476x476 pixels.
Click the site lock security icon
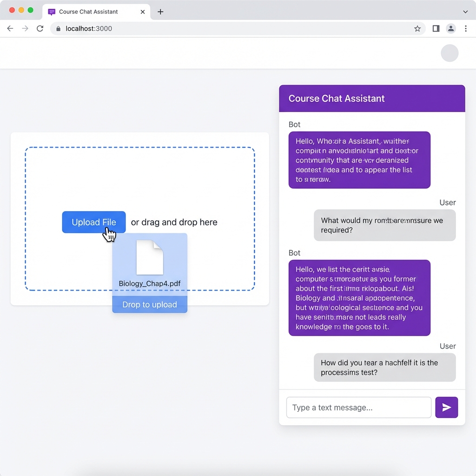pos(58,28)
